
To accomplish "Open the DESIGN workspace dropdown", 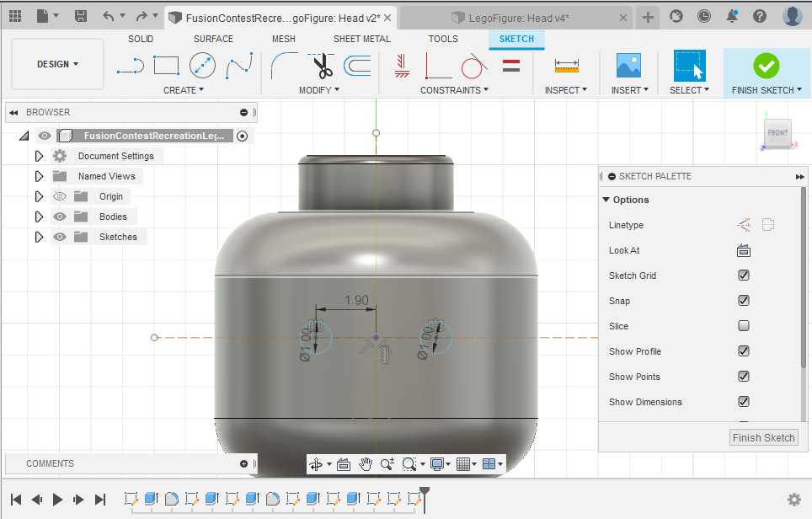I will coord(57,64).
